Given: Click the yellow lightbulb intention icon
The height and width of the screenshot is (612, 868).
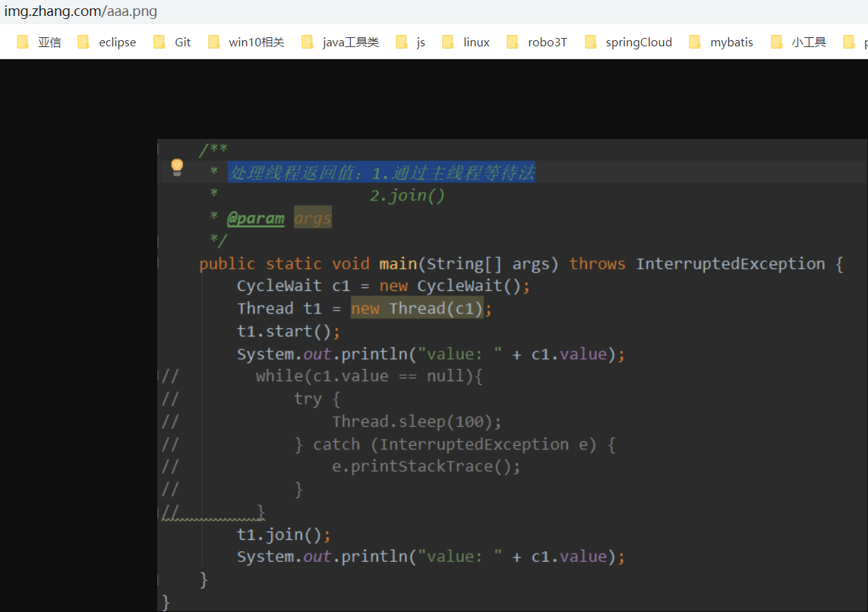Looking at the screenshot, I should [x=177, y=166].
